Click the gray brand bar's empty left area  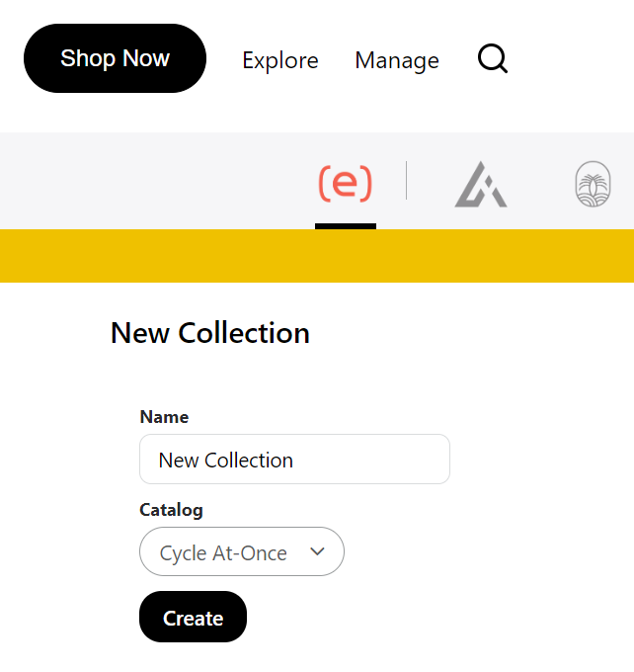coord(148,181)
